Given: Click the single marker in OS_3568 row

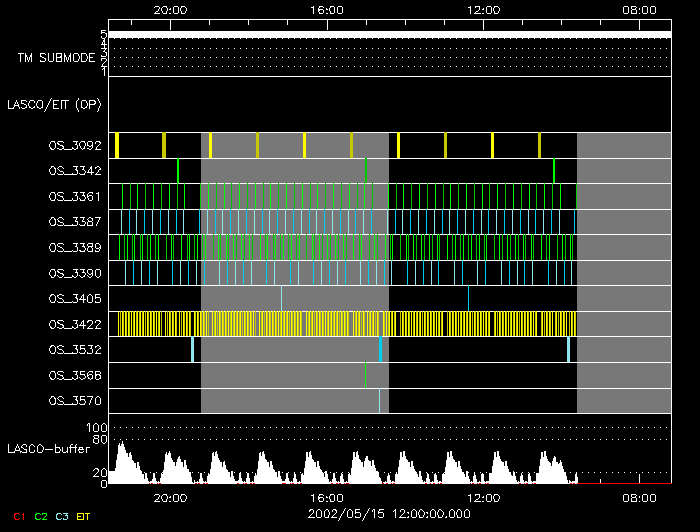Looking at the screenshot, I should pyautogui.click(x=366, y=375).
